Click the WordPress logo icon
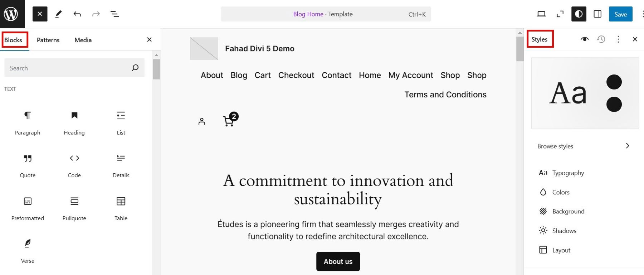The height and width of the screenshot is (275, 644). 11,14
